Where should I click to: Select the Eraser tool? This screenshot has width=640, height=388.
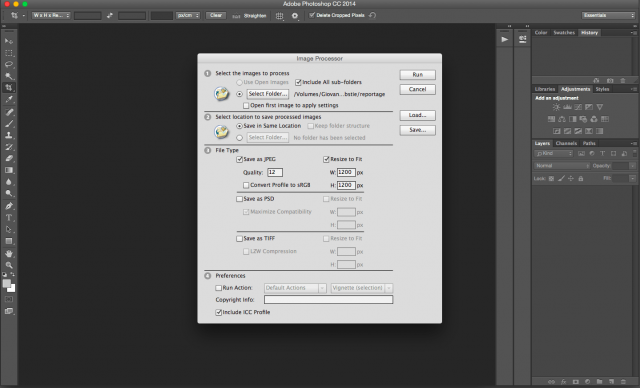9,158
